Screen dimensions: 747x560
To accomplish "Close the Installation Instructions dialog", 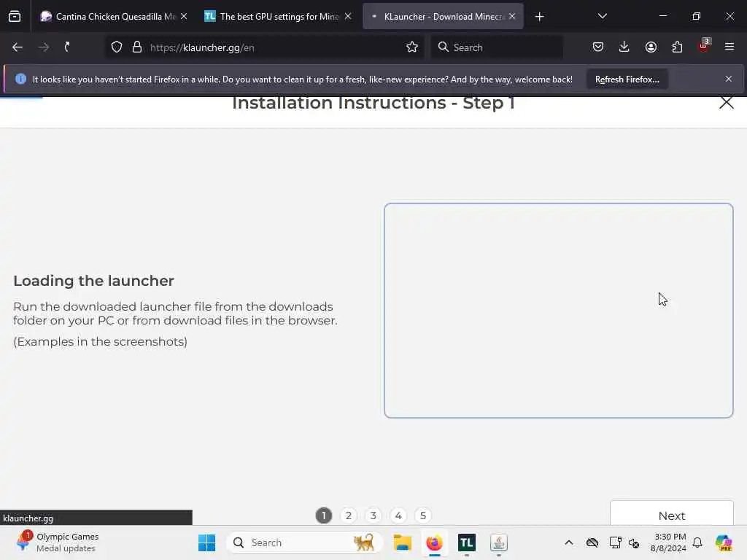I will pyautogui.click(x=727, y=102).
